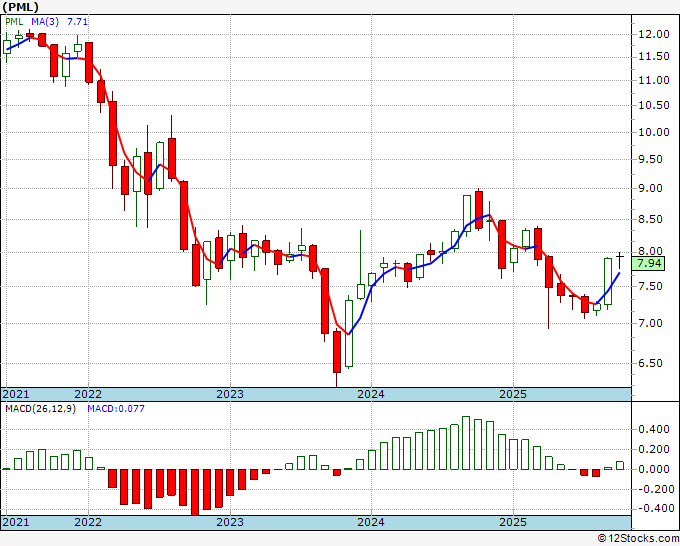Click the 10.00 price axis label
Screen dimensions: 680x546
(x=654, y=132)
